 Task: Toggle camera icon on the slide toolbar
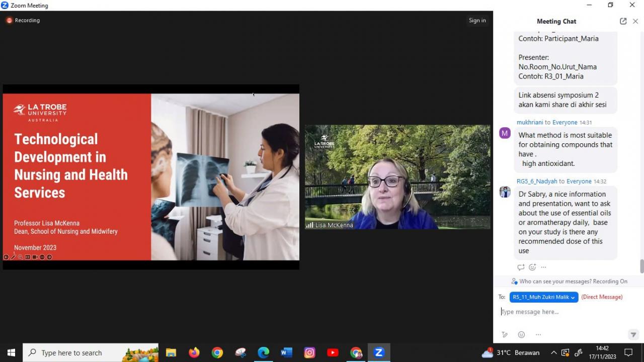click(35, 257)
